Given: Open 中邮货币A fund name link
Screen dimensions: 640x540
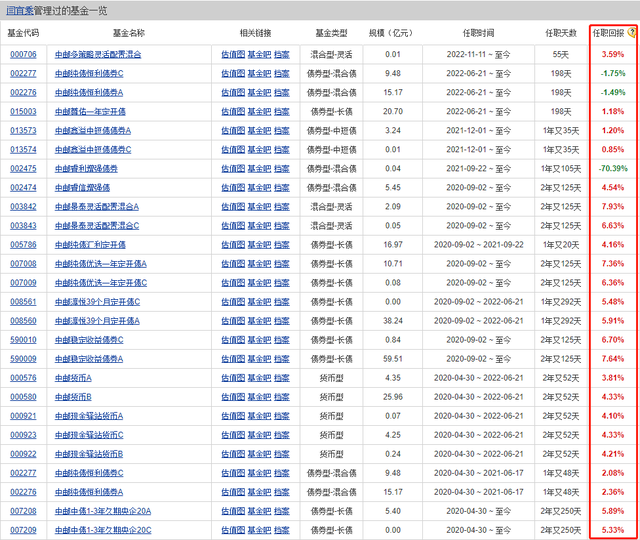Looking at the screenshot, I should (x=73, y=378).
